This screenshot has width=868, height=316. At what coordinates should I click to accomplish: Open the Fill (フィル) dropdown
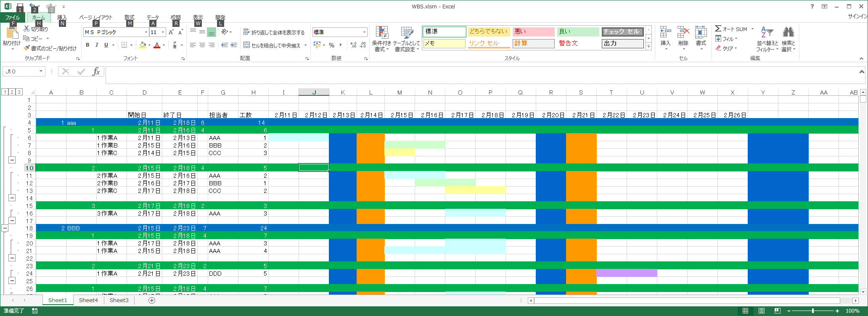point(726,39)
